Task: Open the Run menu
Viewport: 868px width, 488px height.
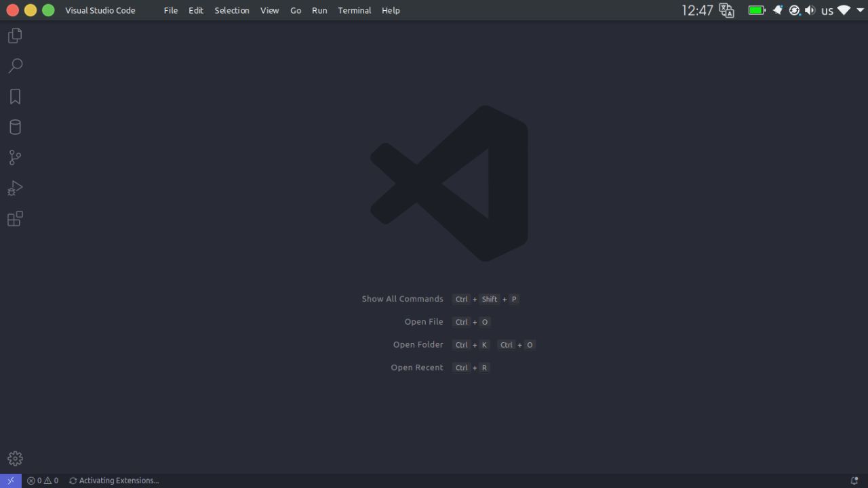Action: coord(319,10)
